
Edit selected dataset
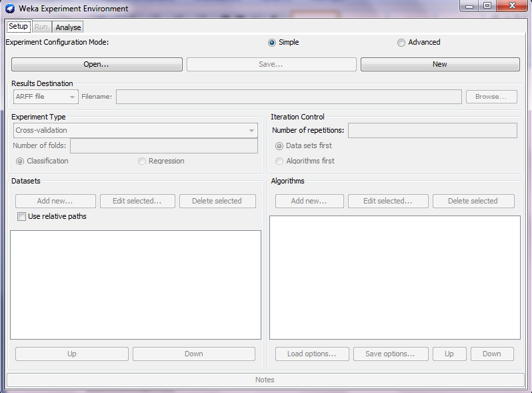(x=137, y=201)
